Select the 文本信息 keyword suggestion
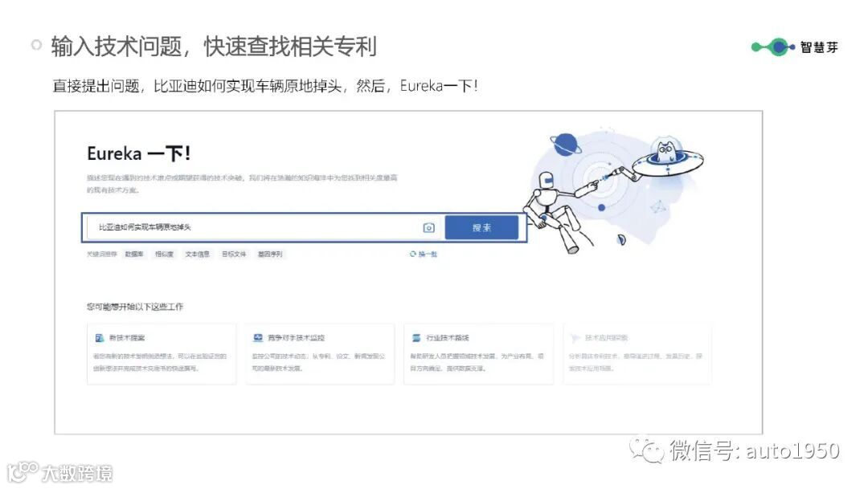The width and height of the screenshot is (868, 489). click(197, 254)
